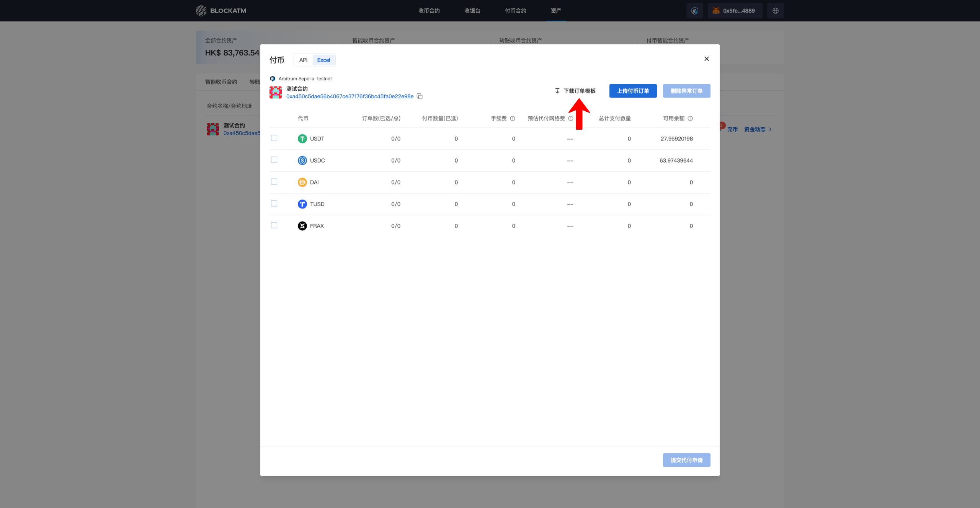Select the TUSD row checkbox
Screen dimensions: 980x508
(x=274, y=204)
